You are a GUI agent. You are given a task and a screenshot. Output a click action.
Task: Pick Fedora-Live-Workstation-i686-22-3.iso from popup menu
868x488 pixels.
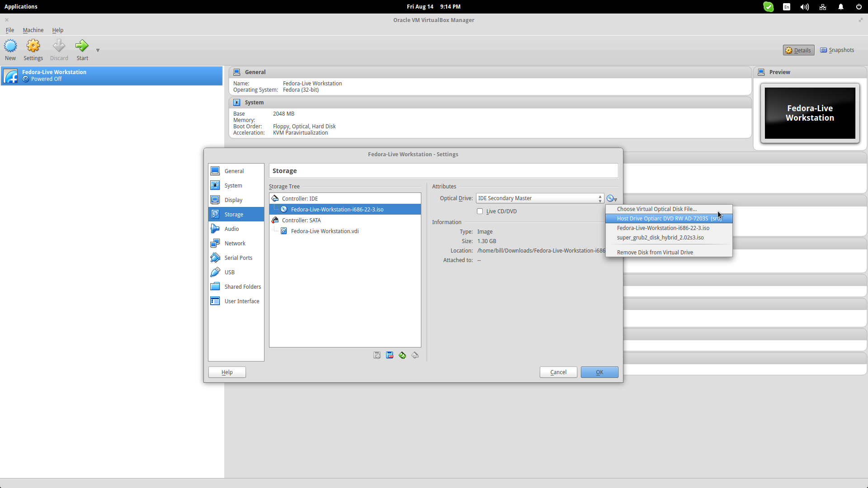669,228
